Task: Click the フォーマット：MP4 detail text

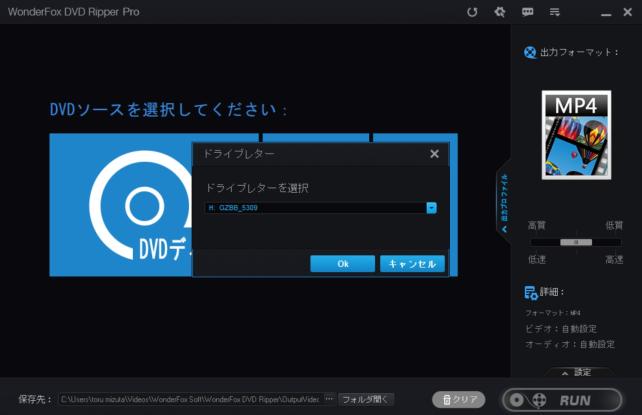Action: (x=553, y=313)
